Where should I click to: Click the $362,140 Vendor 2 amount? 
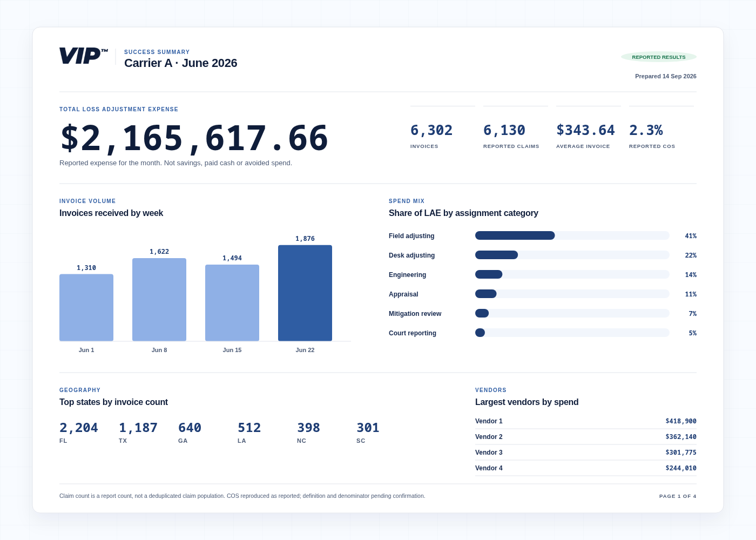(681, 437)
